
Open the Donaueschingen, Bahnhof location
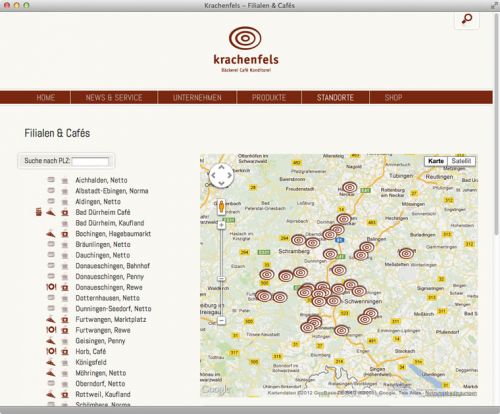click(x=113, y=266)
